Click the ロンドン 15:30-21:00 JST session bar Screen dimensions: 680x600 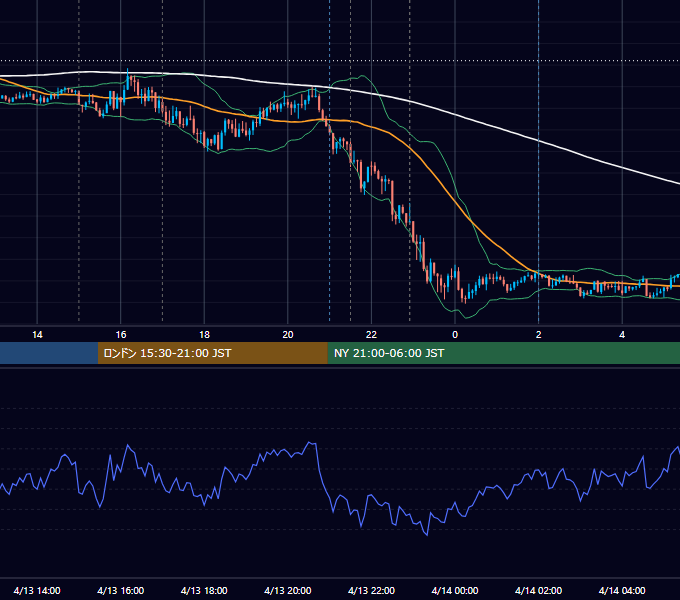point(212,353)
